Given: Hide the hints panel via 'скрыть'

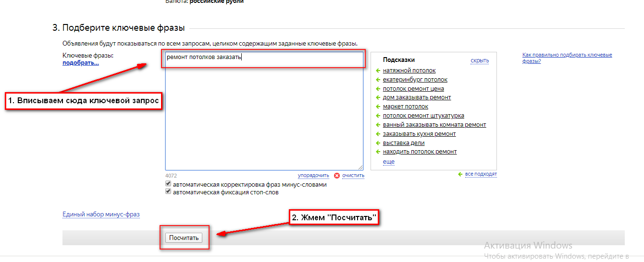Looking at the screenshot, I should 479,60.
